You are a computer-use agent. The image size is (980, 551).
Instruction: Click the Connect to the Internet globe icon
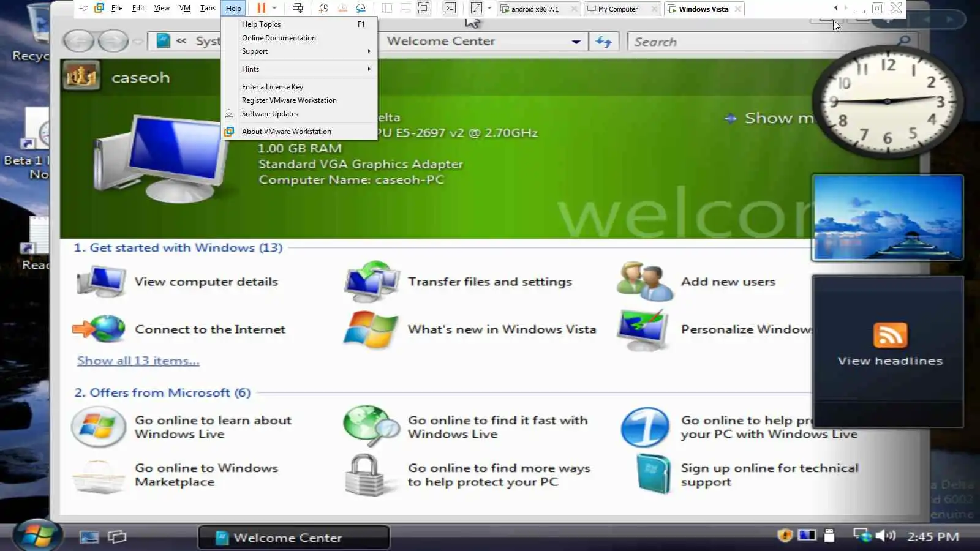click(x=99, y=329)
